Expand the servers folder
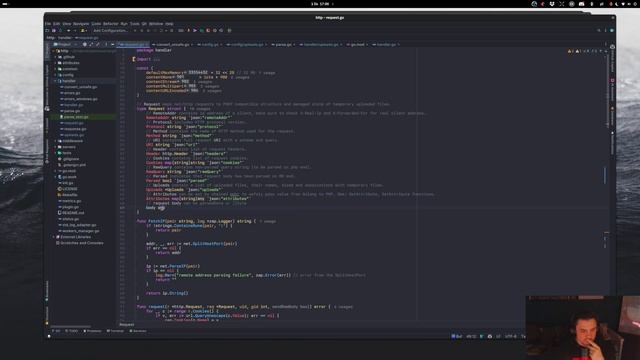 (x=56, y=147)
